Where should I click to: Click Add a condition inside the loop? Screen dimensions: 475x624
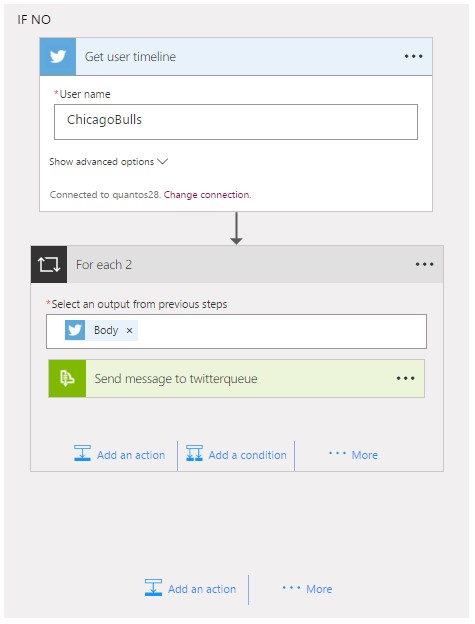(236, 454)
